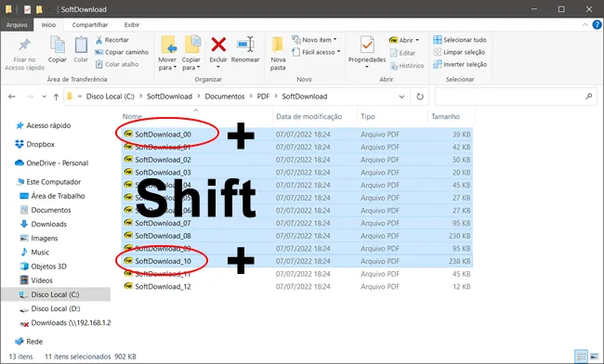Click Selecionar tudo
604x364 pixels.
tap(460, 40)
